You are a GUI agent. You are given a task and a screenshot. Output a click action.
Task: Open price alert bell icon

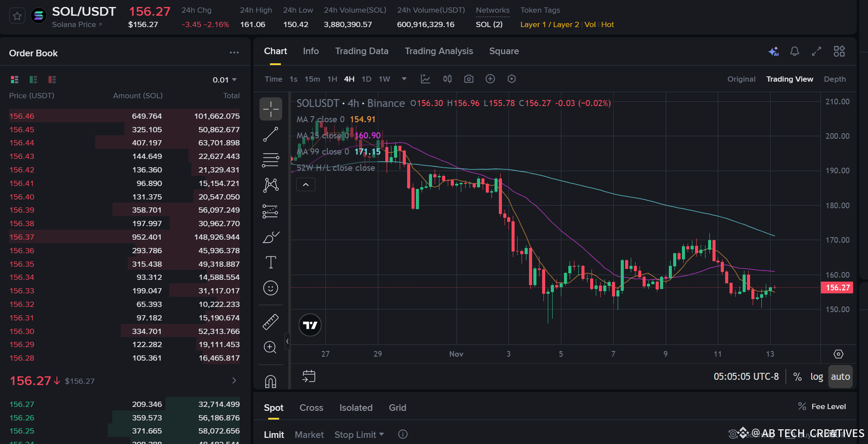(x=795, y=52)
